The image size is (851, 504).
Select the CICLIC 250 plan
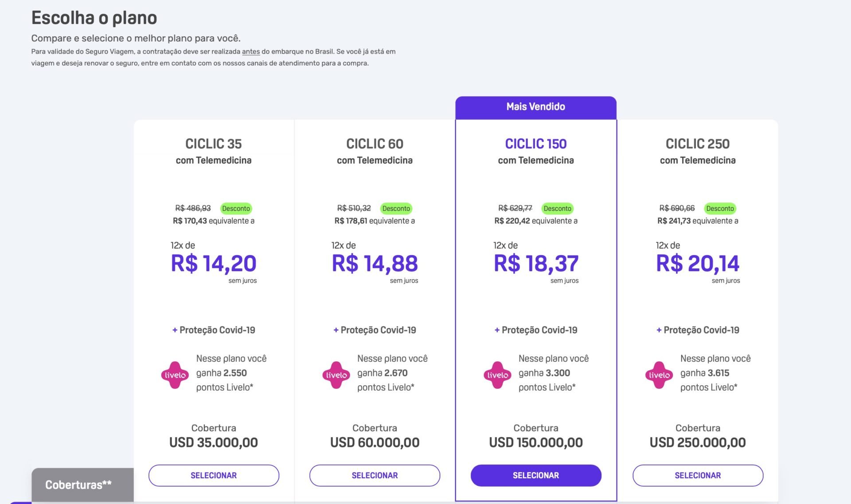click(698, 475)
